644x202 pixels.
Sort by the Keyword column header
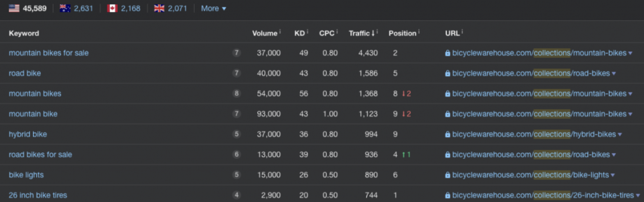[24, 33]
